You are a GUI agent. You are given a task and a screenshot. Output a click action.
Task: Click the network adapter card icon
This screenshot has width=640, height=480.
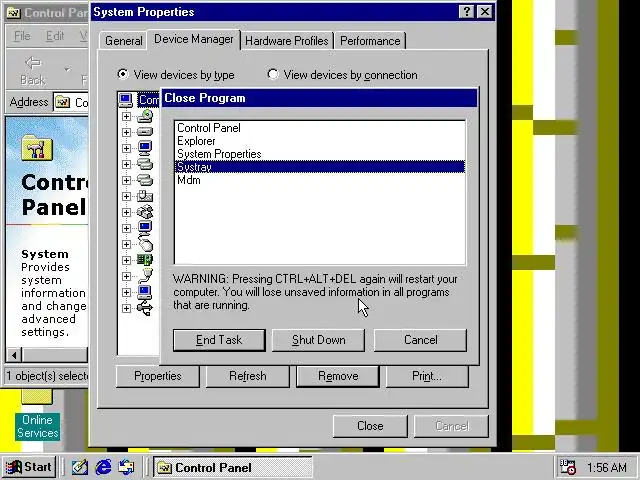coord(145,260)
